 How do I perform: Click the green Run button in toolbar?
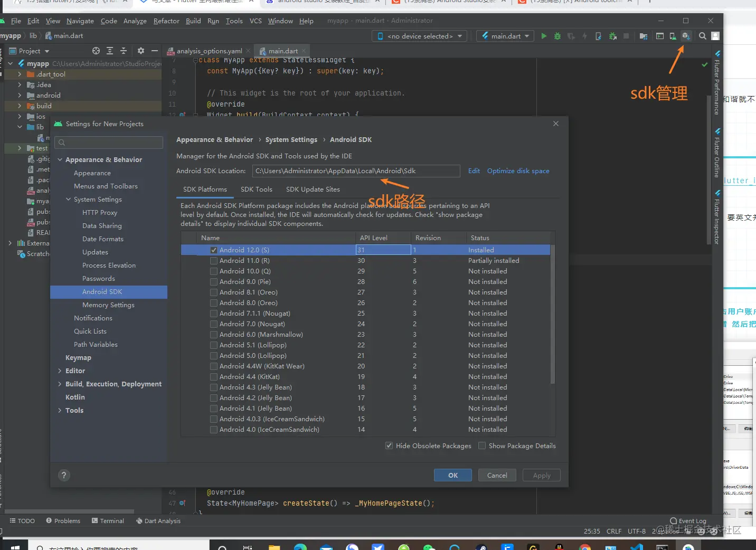click(544, 36)
